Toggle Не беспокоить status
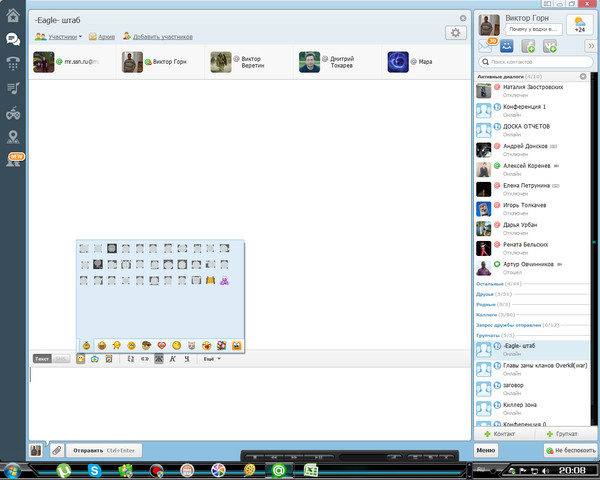Image resolution: width=600 pixels, height=480 pixels. pyautogui.click(x=571, y=451)
